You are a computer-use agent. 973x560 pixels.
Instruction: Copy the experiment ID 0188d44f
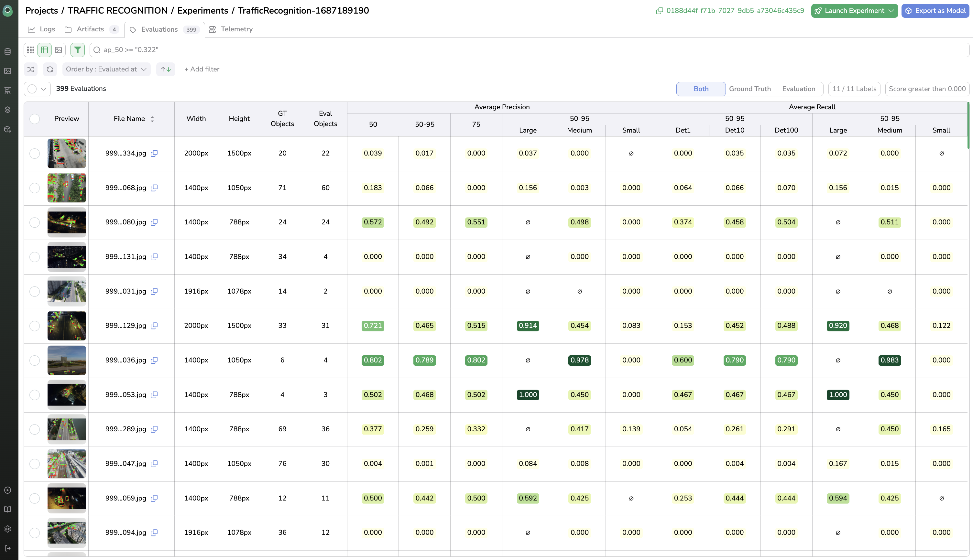click(660, 11)
